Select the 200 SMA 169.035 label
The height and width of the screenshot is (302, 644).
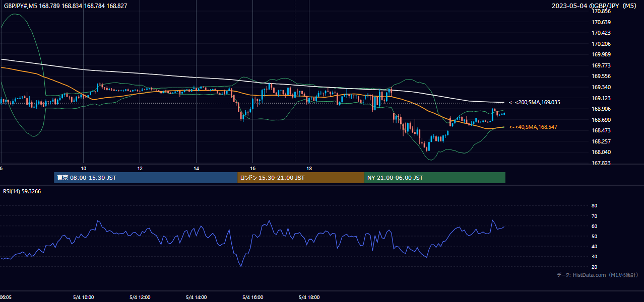(534, 102)
